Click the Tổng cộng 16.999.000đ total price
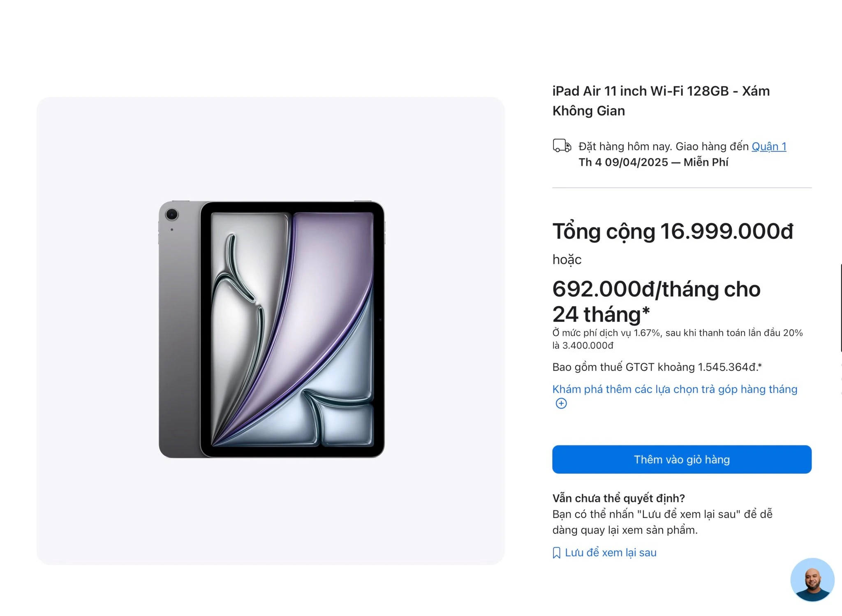This screenshot has width=842, height=616. (673, 231)
